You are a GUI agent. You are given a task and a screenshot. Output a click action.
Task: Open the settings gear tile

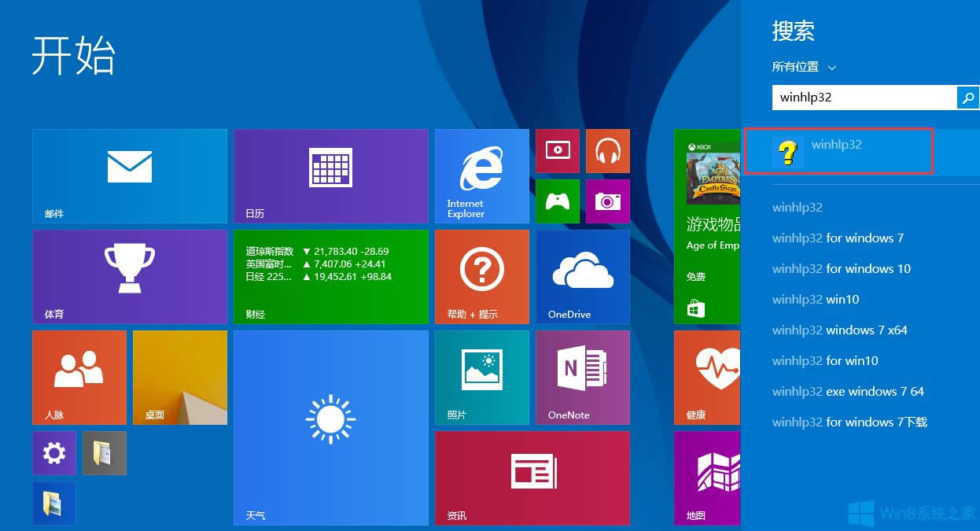click(x=53, y=453)
